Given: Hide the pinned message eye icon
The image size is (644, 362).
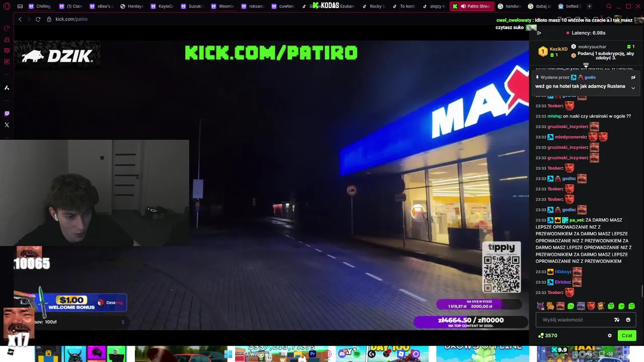Looking at the screenshot, I should (x=633, y=77).
